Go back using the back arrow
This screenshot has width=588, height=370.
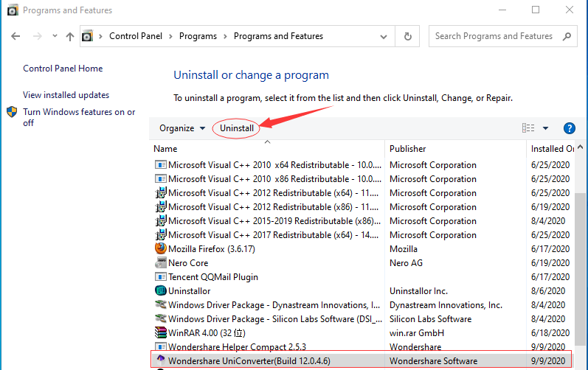[15, 36]
